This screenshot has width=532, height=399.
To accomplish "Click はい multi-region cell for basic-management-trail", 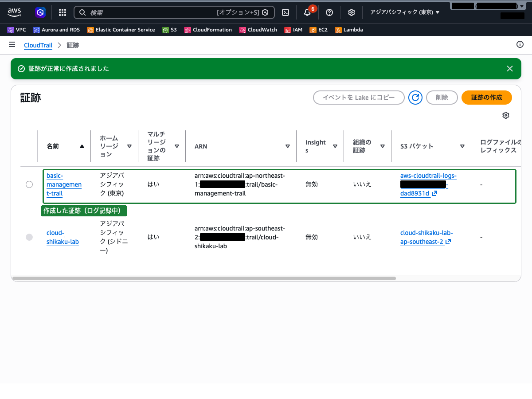I will [x=153, y=184].
